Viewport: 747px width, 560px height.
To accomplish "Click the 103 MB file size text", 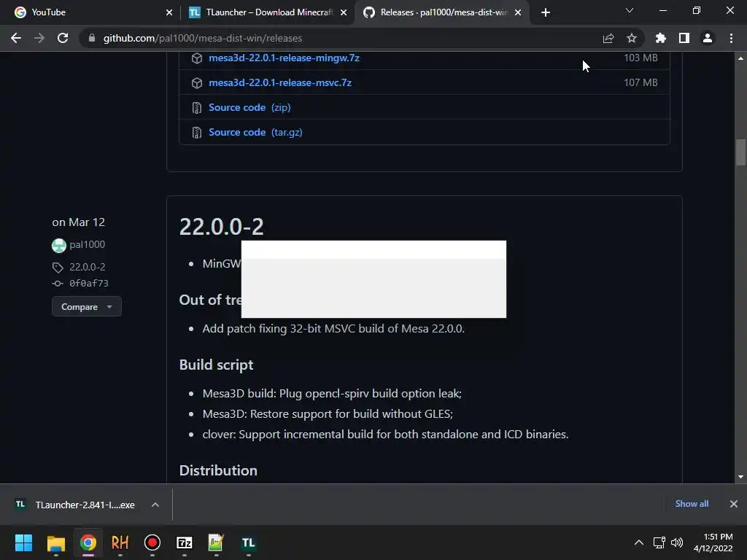I will (640, 58).
